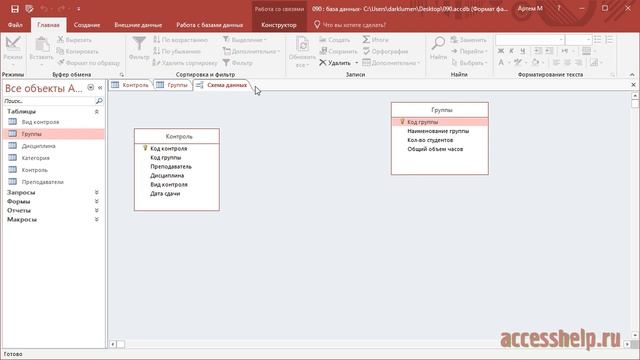This screenshot has width=640, height=360.
Task: Open the Выделение filter dropdown
Action: (244, 40)
